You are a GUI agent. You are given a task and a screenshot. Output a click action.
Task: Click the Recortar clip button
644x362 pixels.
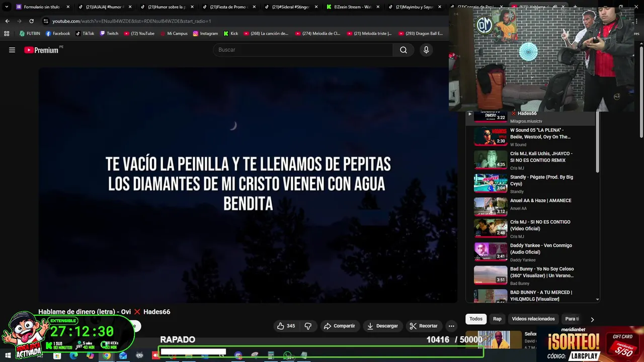424,326
